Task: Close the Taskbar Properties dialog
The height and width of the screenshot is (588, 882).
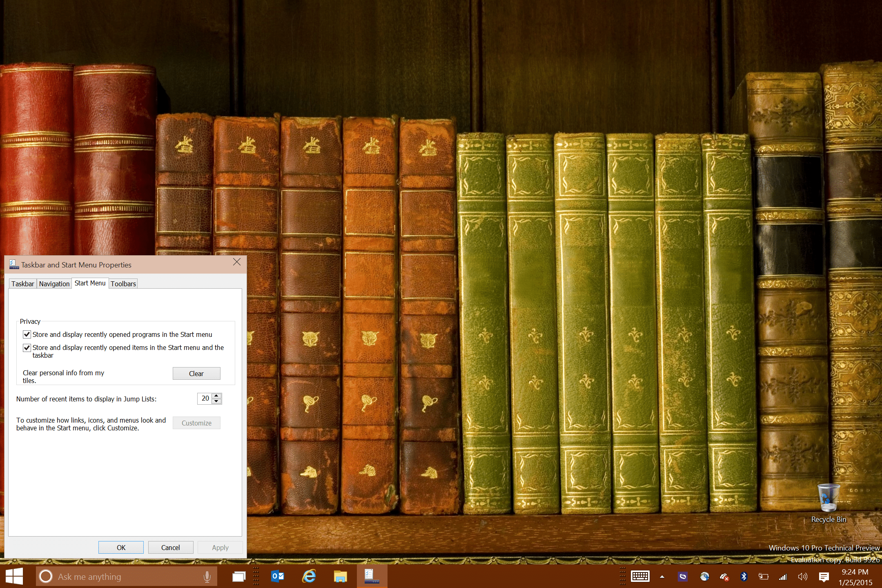Action: tap(237, 262)
